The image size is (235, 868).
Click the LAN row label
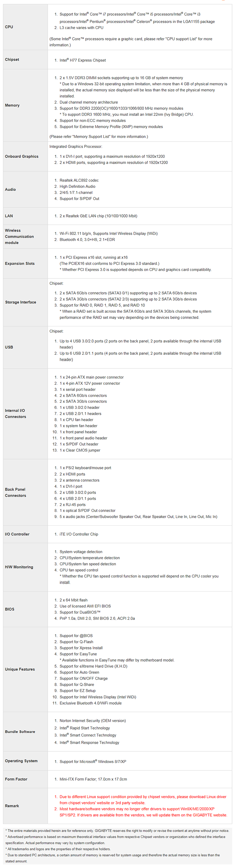click(x=9, y=216)
